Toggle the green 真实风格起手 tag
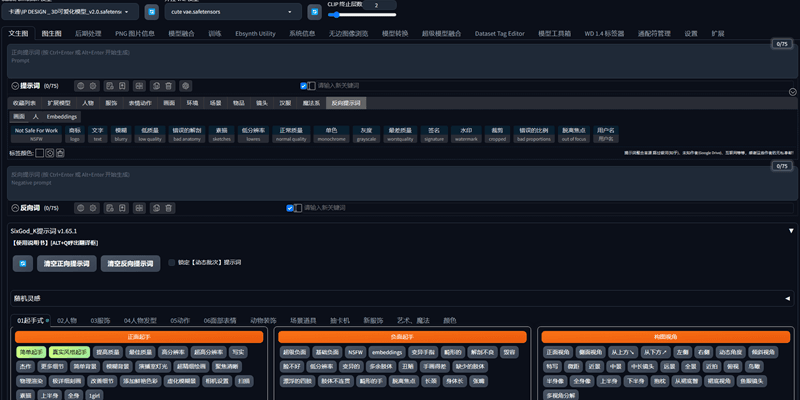The height and width of the screenshot is (400, 800). (69, 352)
